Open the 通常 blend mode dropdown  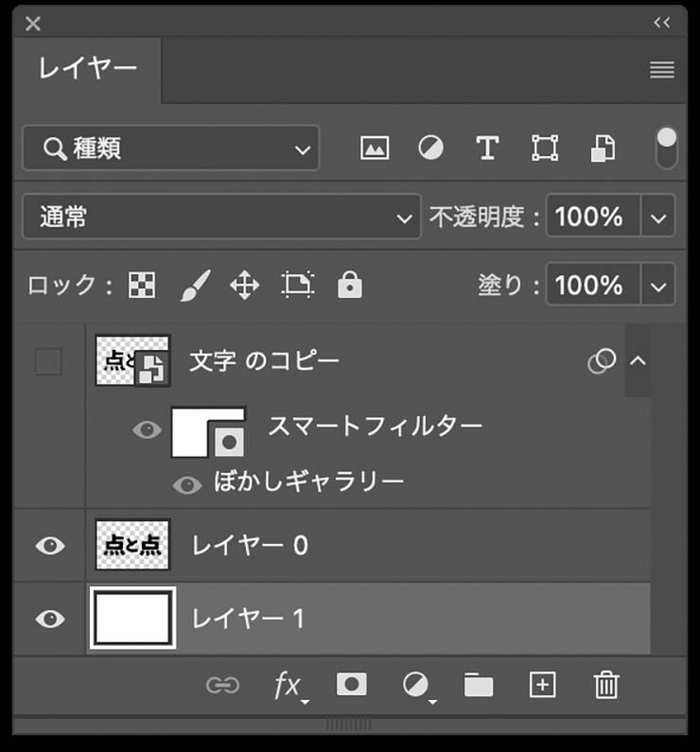[220, 218]
